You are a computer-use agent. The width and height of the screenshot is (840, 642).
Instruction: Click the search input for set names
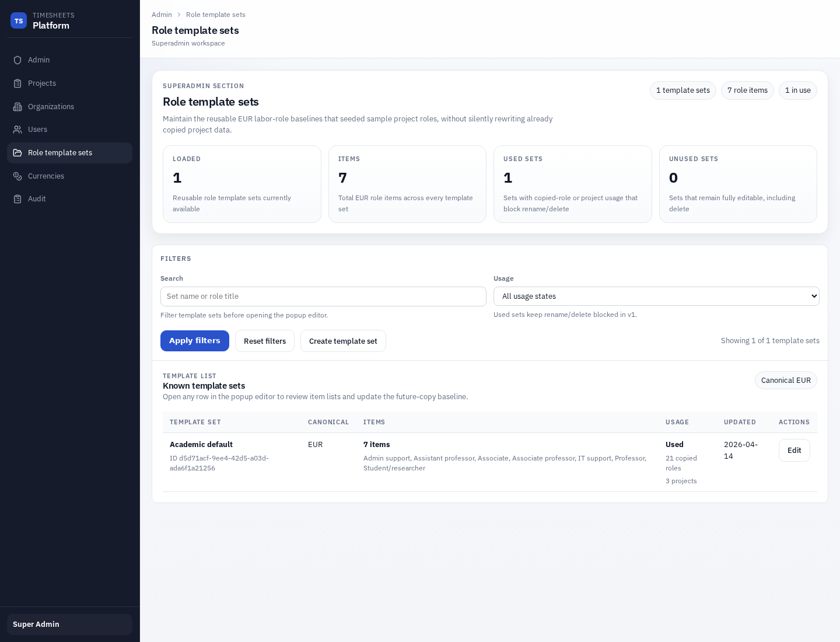(323, 296)
